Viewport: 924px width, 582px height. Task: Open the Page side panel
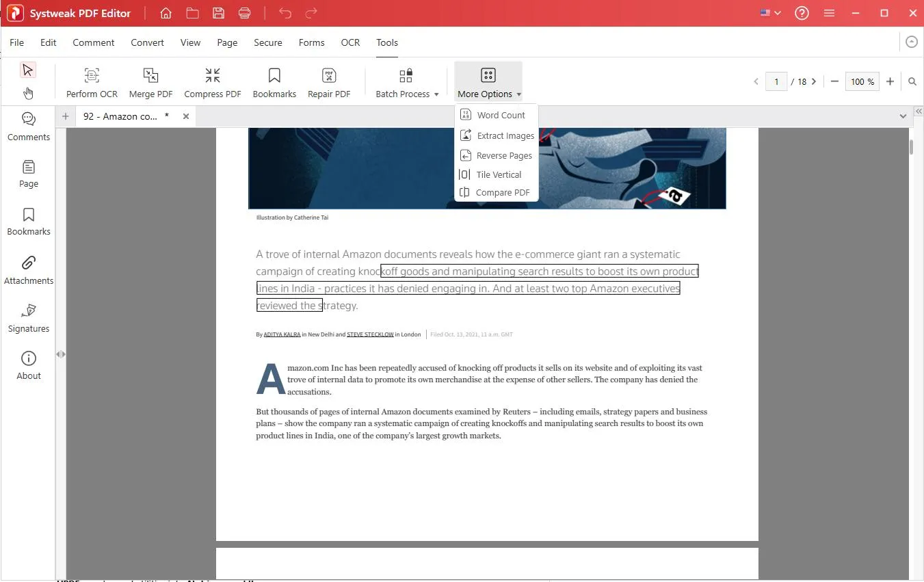click(28, 174)
